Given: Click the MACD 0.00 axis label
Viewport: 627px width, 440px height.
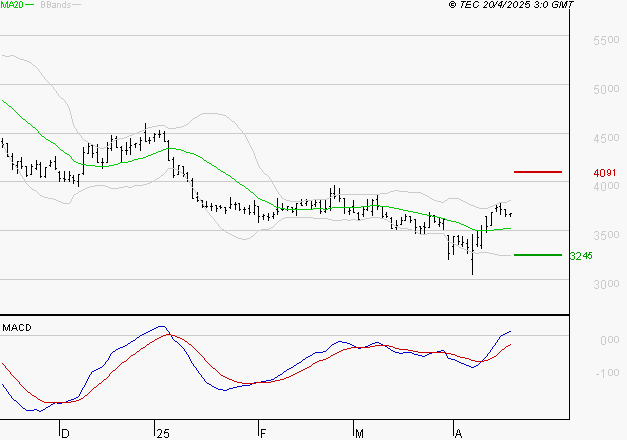Looking at the screenshot, I should click(x=608, y=341).
